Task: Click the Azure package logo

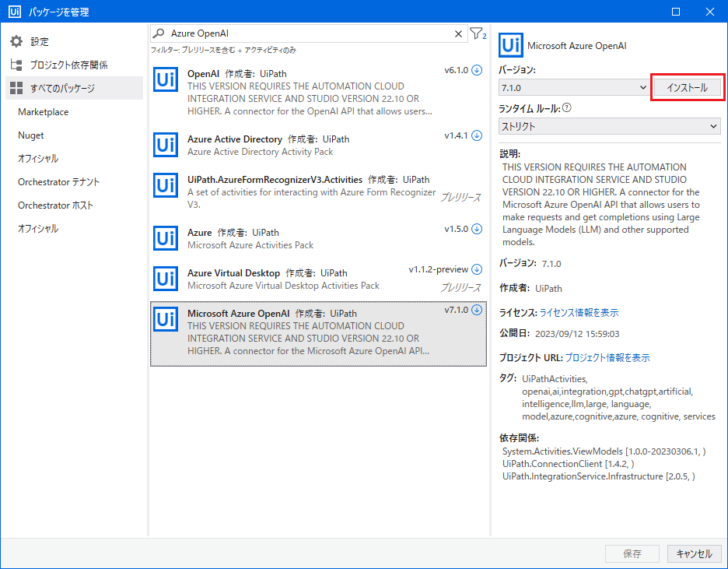Action: tap(166, 239)
